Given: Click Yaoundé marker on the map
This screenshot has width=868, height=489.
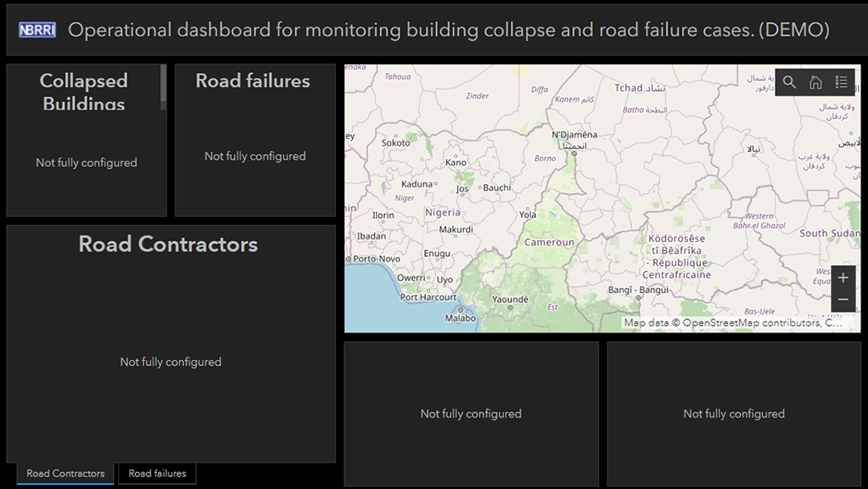Looking at the screenshot, I should (510, 300).
